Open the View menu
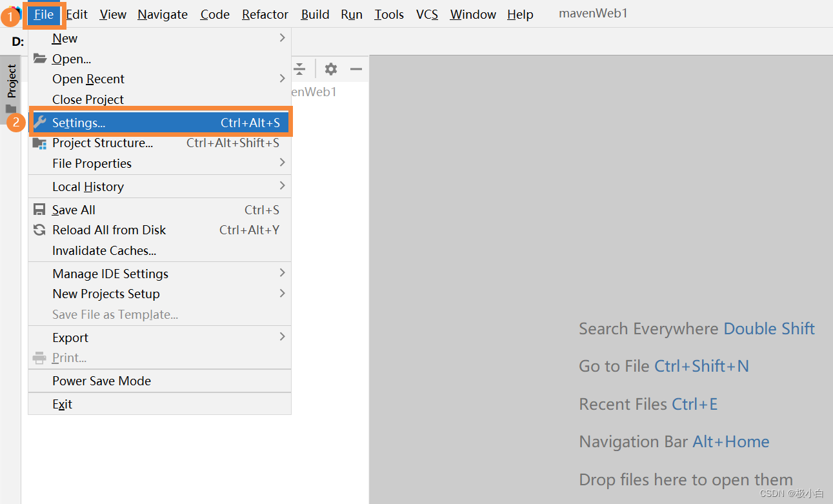This screenshot has width=833, height=504. pyautogui.click(x=113, y=14)
